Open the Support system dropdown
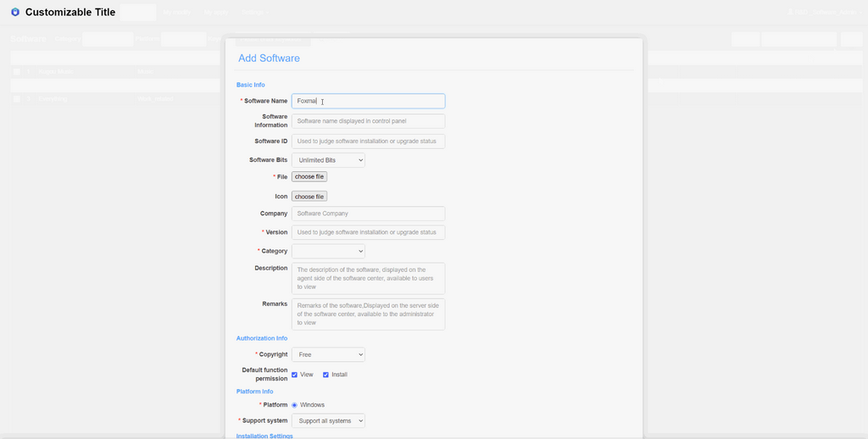Image resolution: width=868 pixels, height=439 pixels. tap(328, 420)
